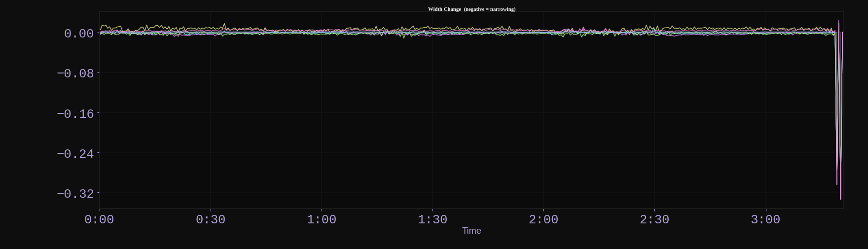Click the y-axis label −0.16
This screenshot has height=249, width=868.
75,114
